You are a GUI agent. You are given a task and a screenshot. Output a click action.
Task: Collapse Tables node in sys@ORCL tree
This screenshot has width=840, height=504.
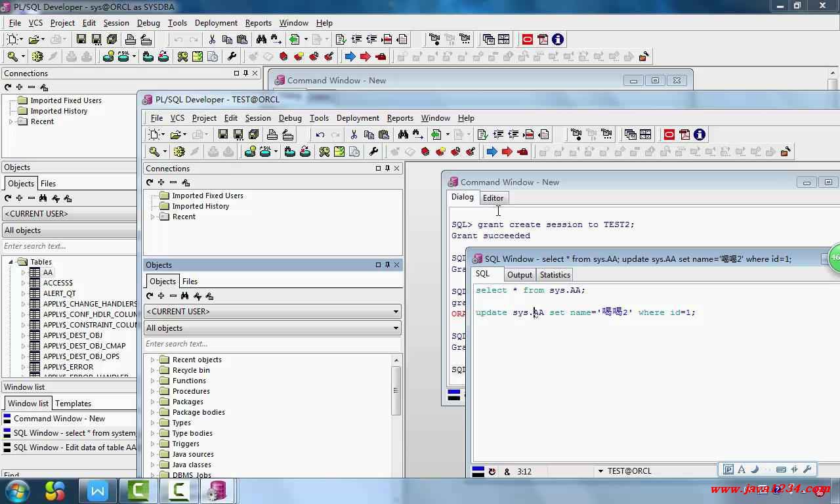(11, 262)
